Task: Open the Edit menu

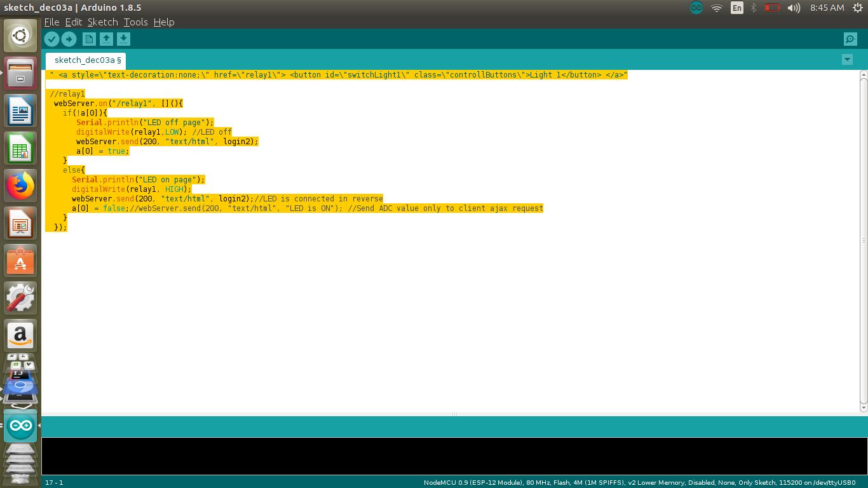Action: (74, 22)
